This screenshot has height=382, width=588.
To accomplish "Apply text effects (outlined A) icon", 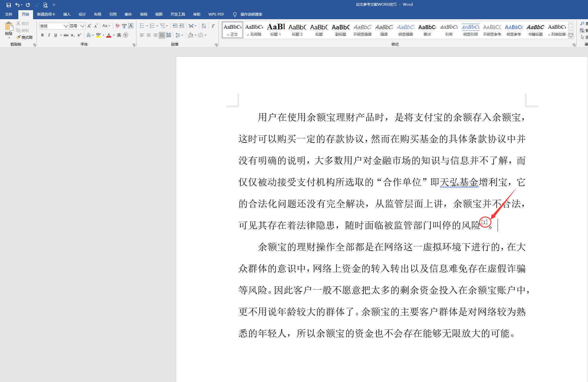I will click(x=89, y=35).
